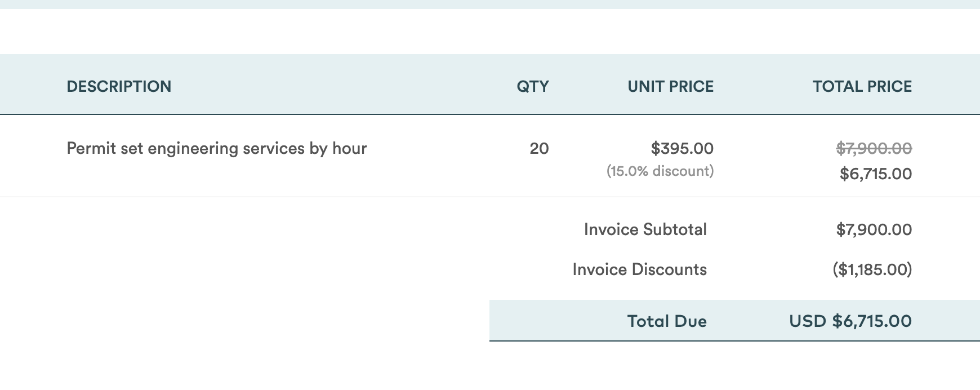This screenshot has width=980, height=390.
Task: Click the ($1,185.00) discount amount
Action: 872,269
